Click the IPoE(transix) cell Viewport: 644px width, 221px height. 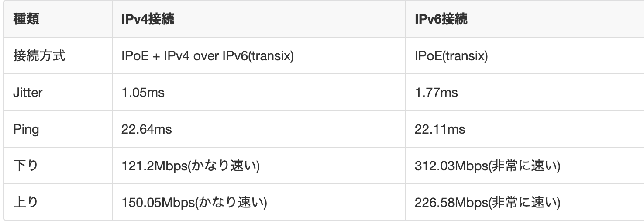coord(451,56)
